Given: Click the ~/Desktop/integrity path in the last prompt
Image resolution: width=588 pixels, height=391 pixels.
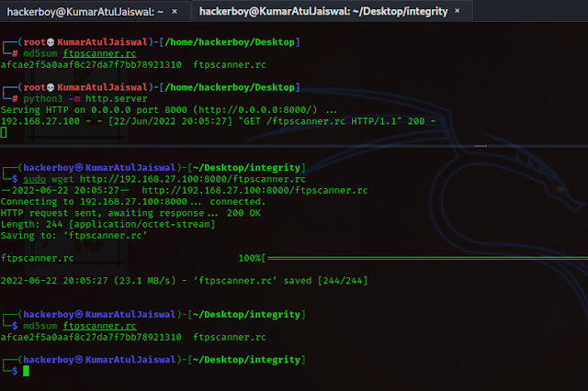Looking at the screenshot, I should click(247, 360).
